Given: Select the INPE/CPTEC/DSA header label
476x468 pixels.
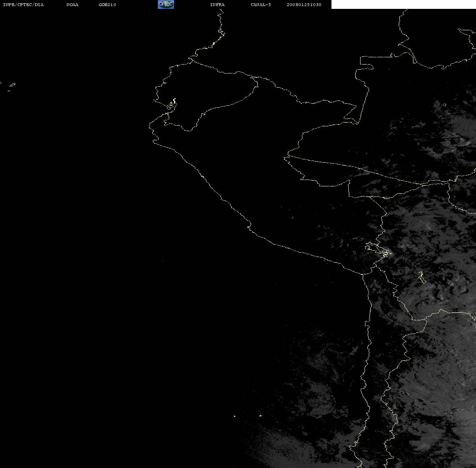Looking at the screenshot, I should click(x=23, y=4).
